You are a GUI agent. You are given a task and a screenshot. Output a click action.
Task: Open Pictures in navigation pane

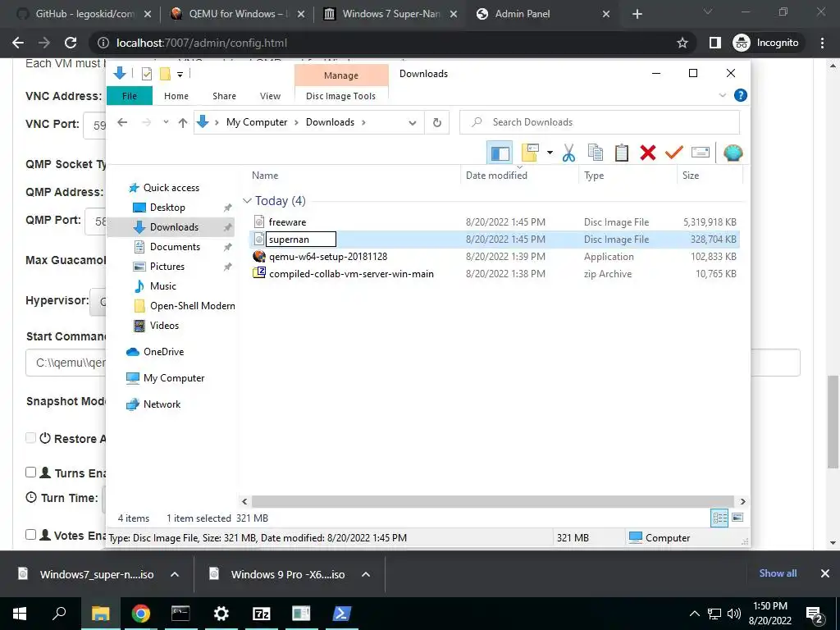coord(167,267)
